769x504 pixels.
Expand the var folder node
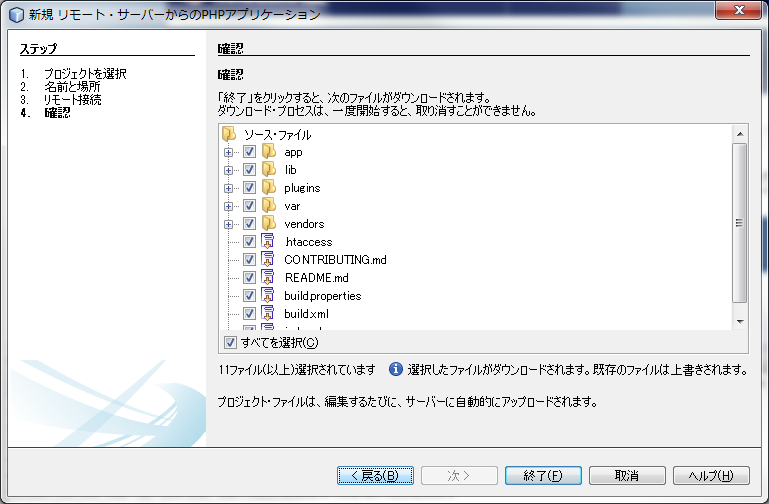click(228, 206)
